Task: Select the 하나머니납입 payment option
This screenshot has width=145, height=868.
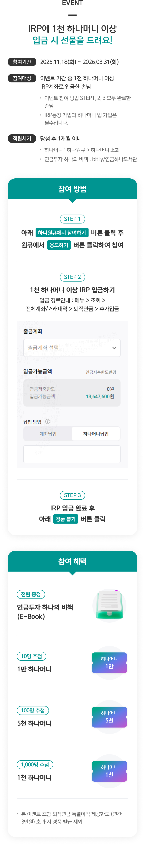Action: [x=96, y=434]
